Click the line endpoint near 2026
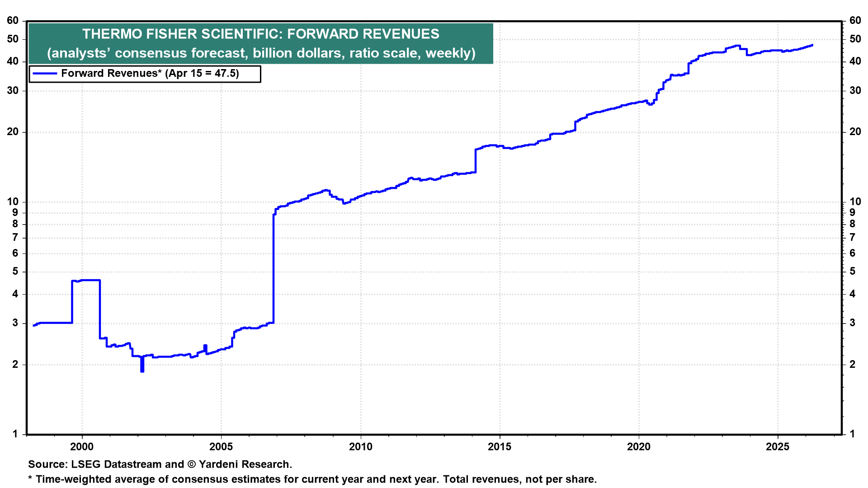Viewport: 868px width, 488px height. point(812,45)
